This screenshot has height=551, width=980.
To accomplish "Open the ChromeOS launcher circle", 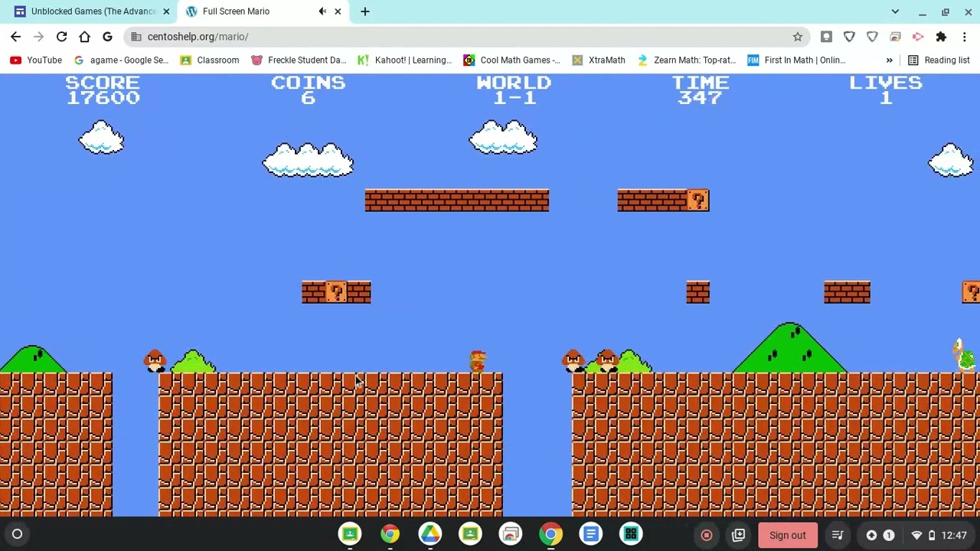I will click(17, 534).
